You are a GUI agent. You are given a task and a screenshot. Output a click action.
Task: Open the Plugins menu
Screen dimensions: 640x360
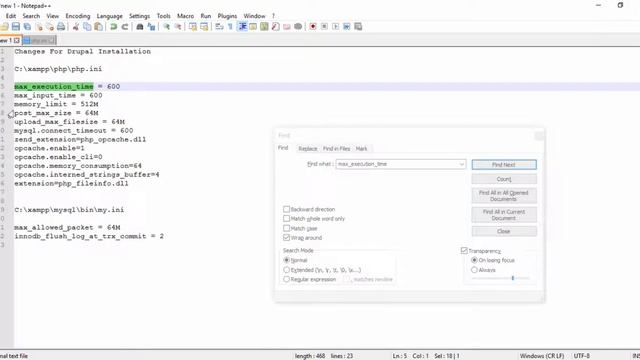click(227, 16)
